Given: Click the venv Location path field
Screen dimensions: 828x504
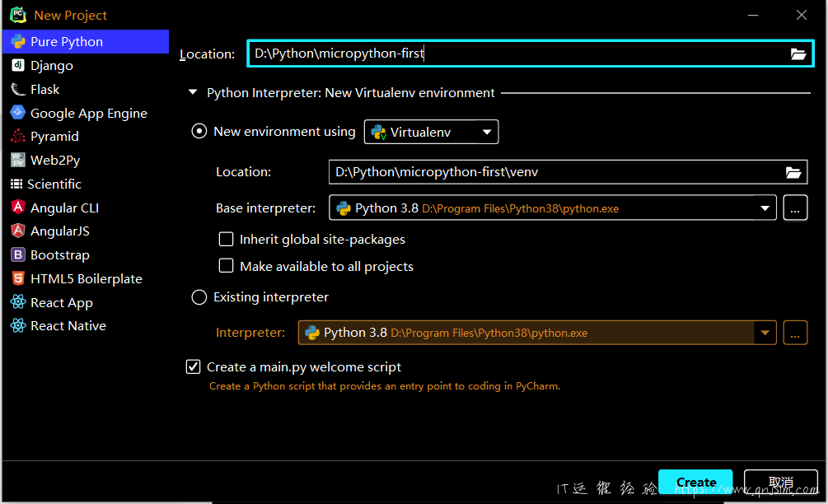Looking at the screenshot, I should [568, 172].
